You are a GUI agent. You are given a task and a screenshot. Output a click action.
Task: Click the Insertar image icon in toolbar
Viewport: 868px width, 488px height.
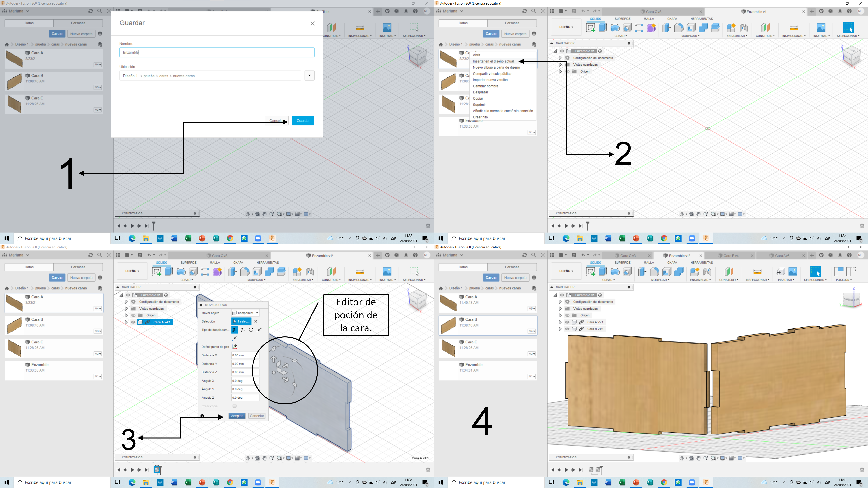coord(821,28)
